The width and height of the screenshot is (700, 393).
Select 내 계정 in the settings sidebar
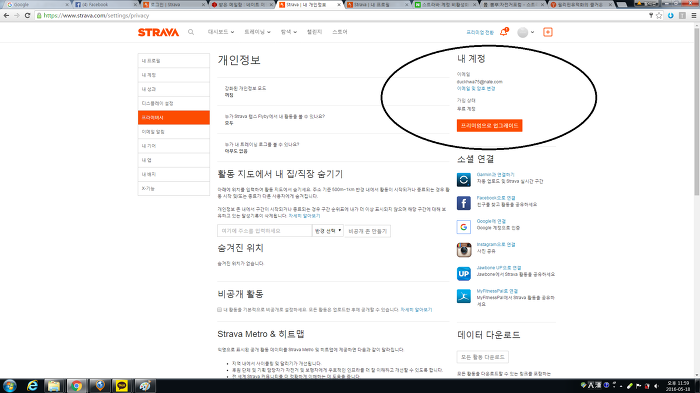174,75
